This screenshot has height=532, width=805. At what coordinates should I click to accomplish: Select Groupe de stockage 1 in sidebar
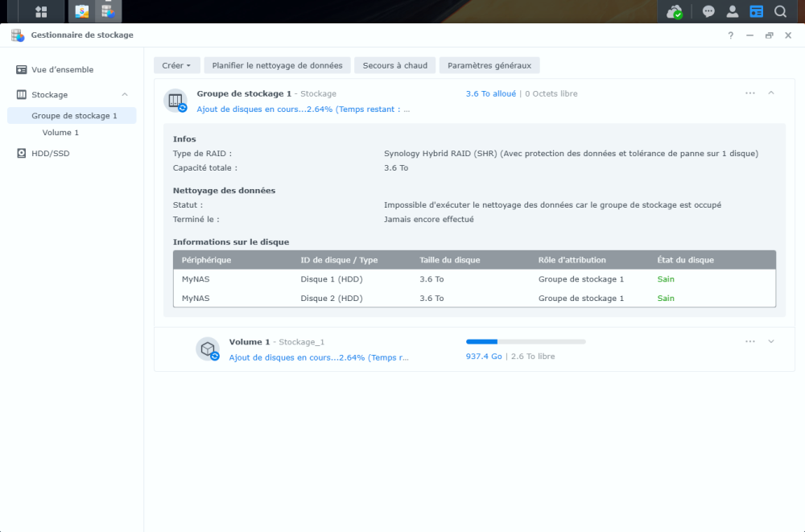(72, 116)
